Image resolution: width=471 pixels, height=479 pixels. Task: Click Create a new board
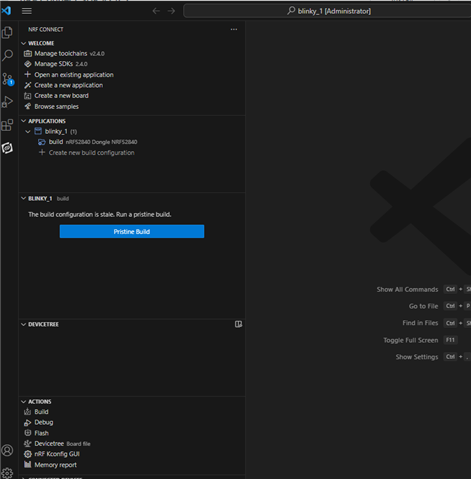(56, 96)
